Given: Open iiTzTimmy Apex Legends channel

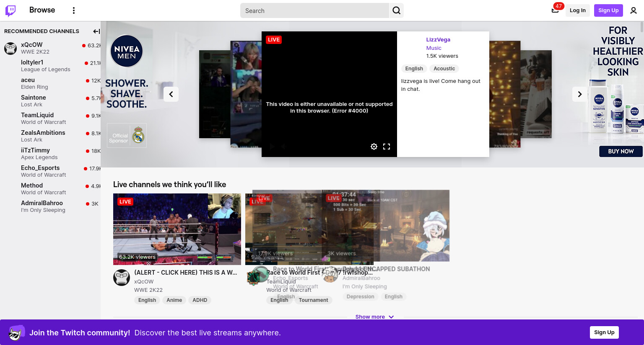Looking at the screenshot, I should [x=50, y=154].
